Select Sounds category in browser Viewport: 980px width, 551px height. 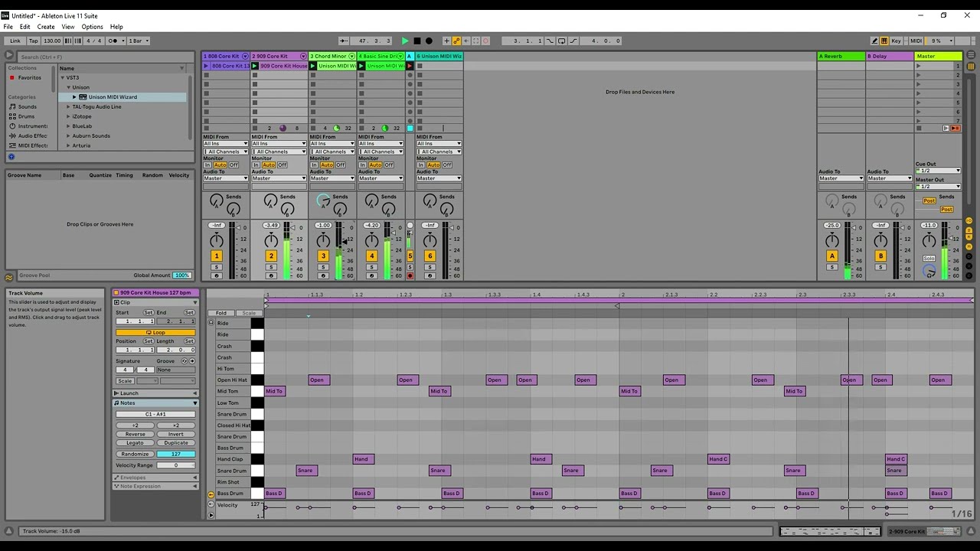pos(28,106)
